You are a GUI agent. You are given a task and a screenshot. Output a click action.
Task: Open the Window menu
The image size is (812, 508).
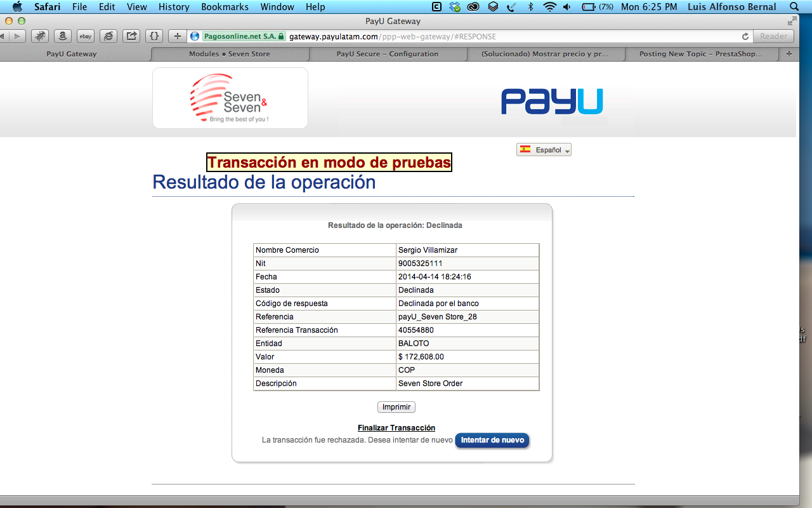coord(277,7)
